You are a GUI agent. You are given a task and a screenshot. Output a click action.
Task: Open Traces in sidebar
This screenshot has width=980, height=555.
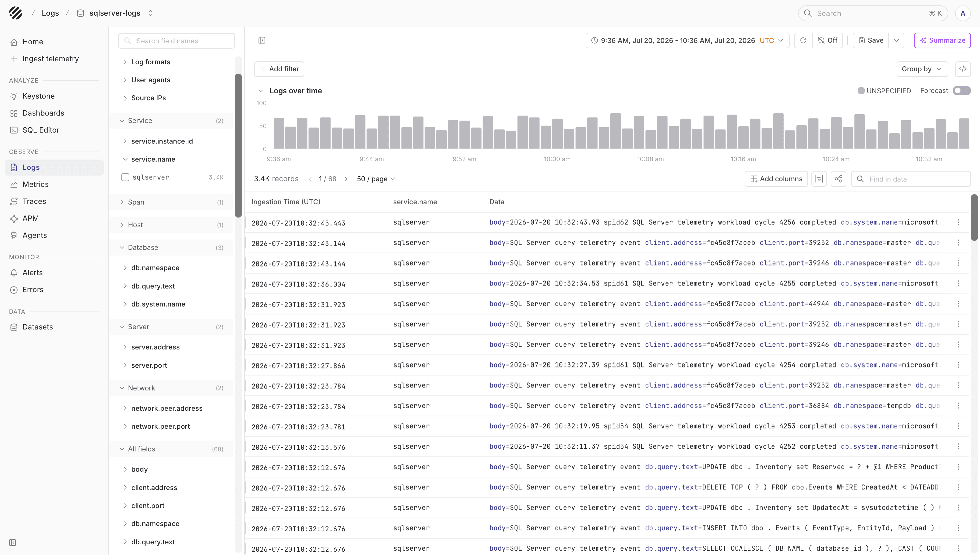pyautogui.click(x=54, y=201)
